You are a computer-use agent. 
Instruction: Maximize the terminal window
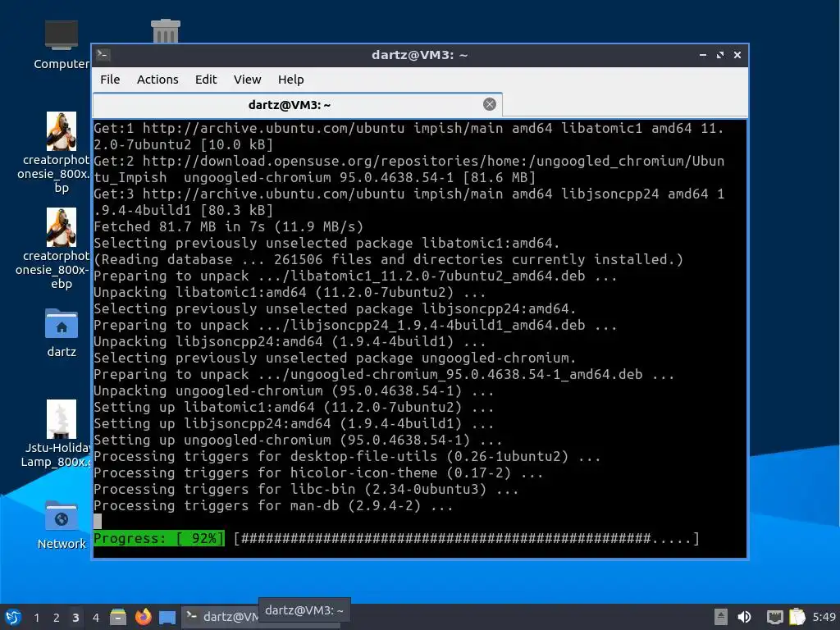[720, 55]
